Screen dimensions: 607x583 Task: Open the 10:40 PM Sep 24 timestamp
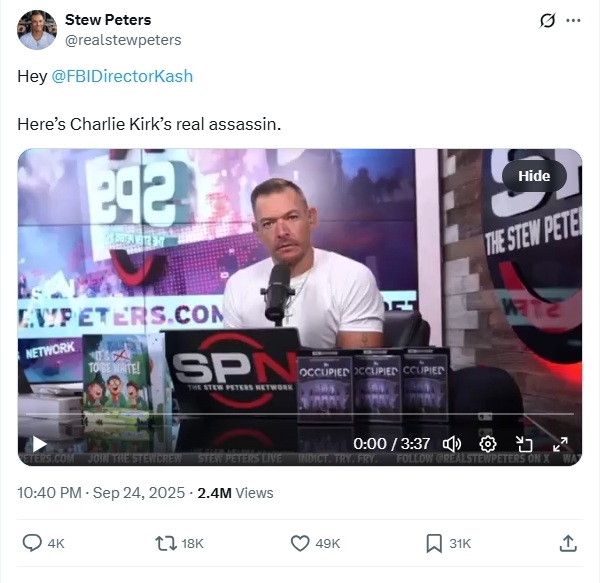coord(101,493)
